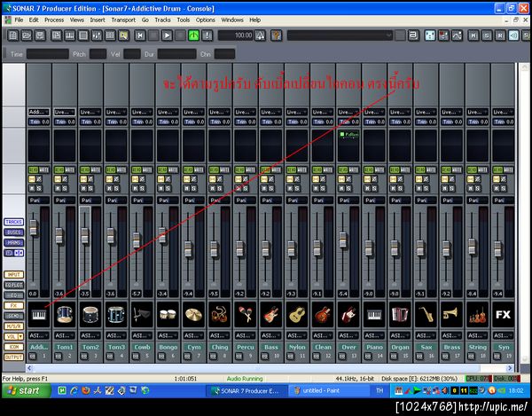The height and width of the screenshot is (416, 532).
Task: Toggle the OUTPUT module display
Action: tap(13, 357)
